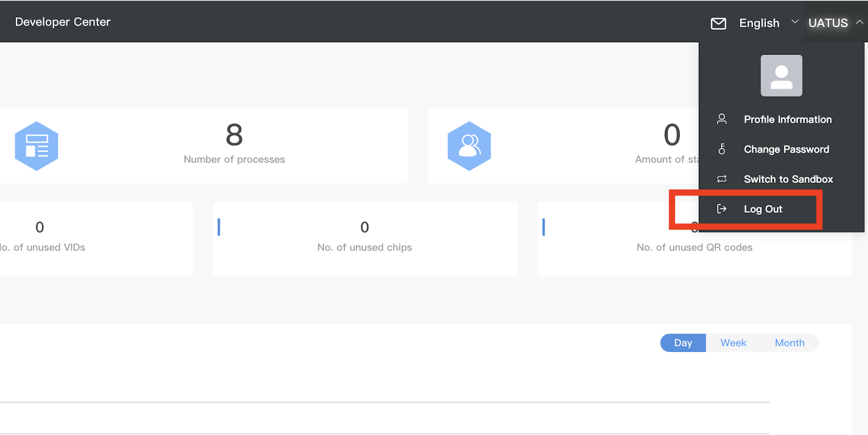868x435 pixels.
Task: Switch chart to Month view
Action: (789, 343)
